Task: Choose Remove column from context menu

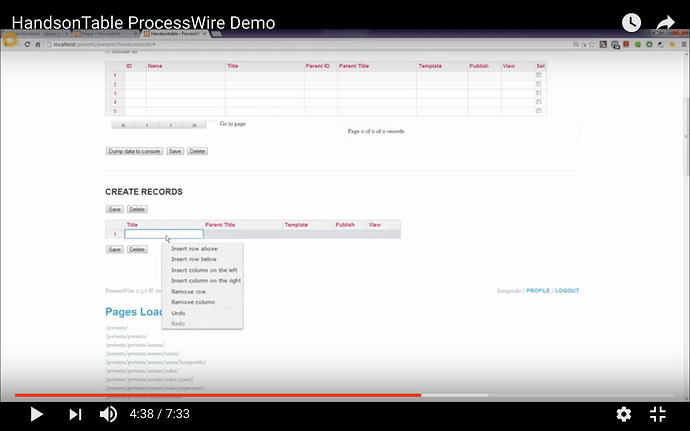Action: [x=193, y=302]
